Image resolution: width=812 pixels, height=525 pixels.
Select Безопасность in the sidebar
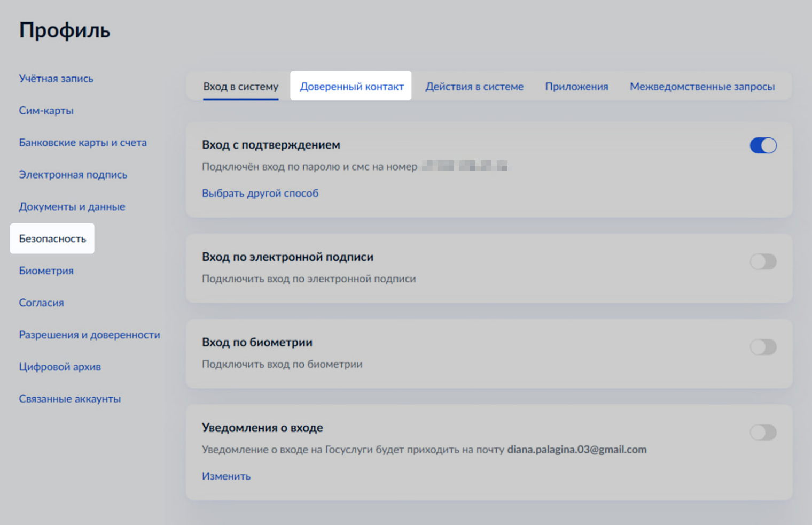click(52, 239)
